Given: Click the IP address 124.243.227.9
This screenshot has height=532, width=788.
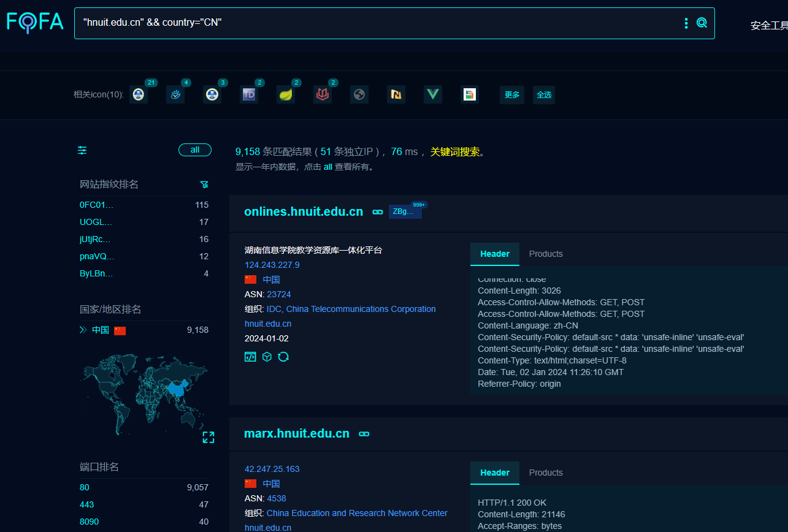Looking at the screenshot, I should tap(272, 265).
